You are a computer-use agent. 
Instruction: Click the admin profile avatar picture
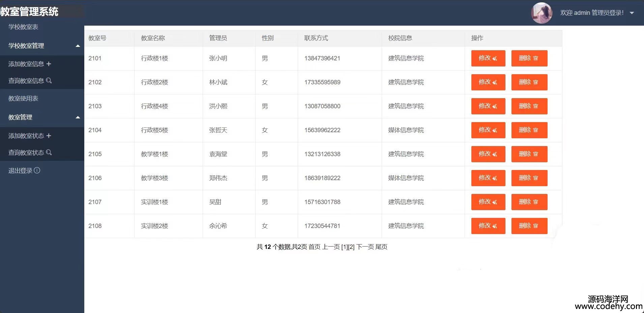(541, 13)
